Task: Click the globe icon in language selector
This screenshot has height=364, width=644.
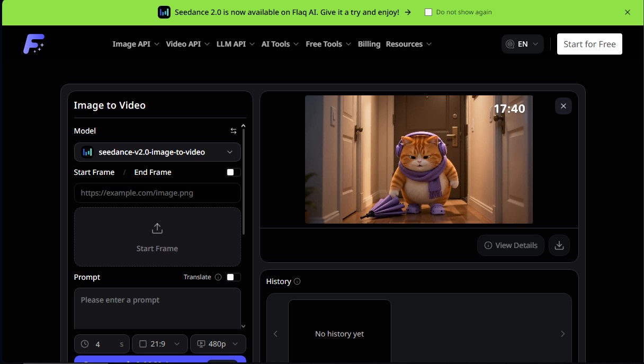Action: (x=510, y=44)
